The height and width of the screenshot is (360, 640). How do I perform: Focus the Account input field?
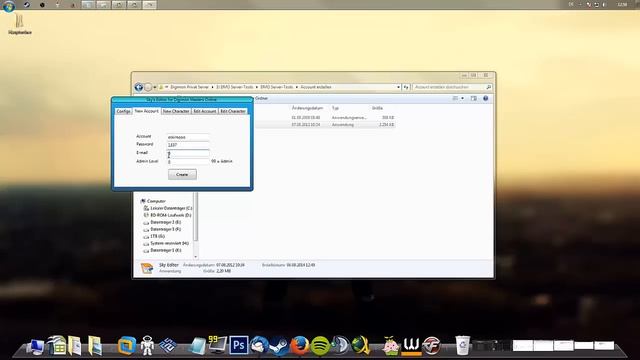click(188, 137)
